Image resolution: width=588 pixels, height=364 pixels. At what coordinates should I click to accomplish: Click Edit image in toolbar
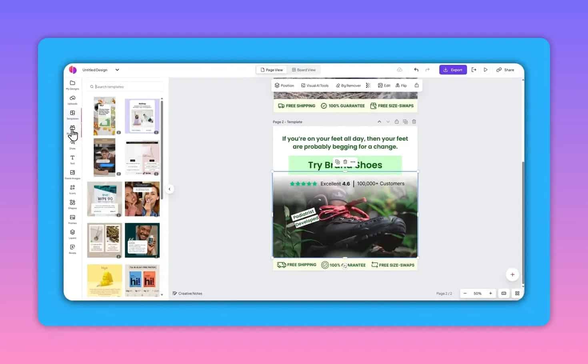pos(384,85)
